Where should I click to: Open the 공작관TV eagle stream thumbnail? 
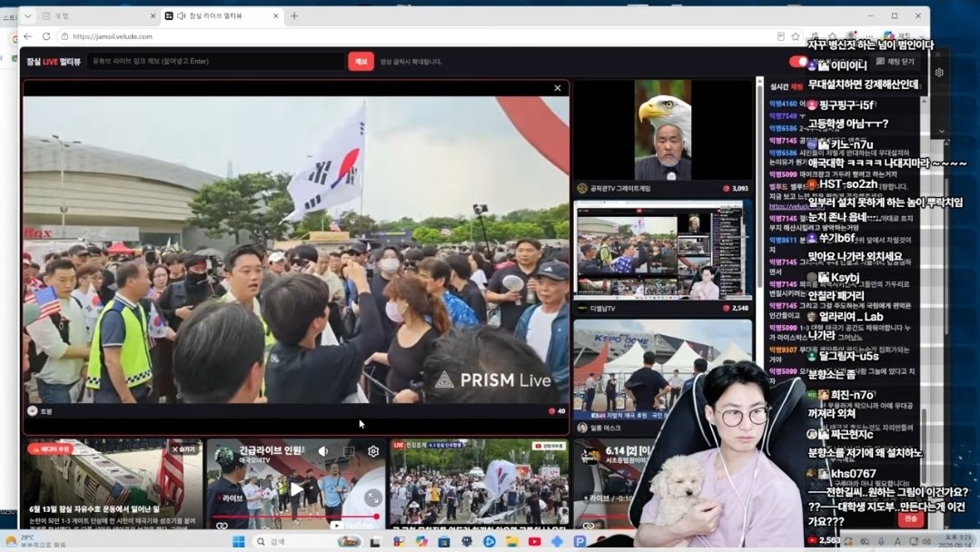[662, 130]
